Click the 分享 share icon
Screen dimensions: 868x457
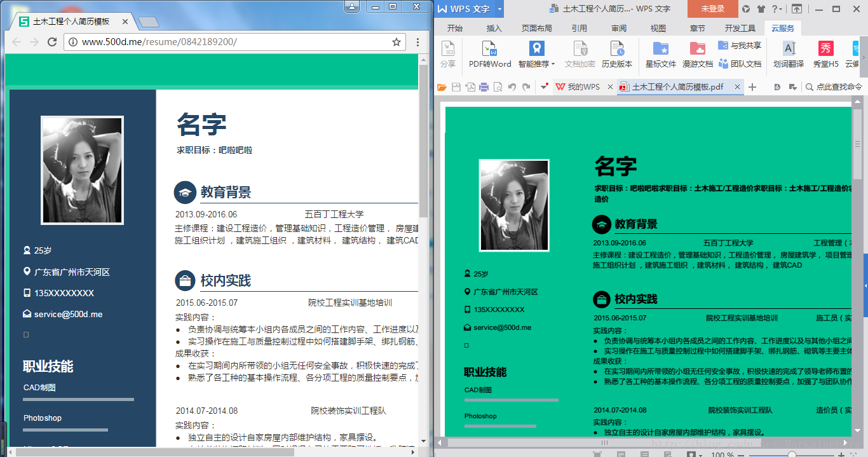[x=448, y=49]
